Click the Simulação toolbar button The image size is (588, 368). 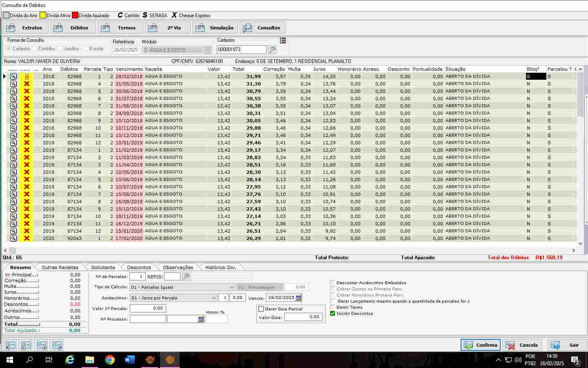[x=215, y=28]
